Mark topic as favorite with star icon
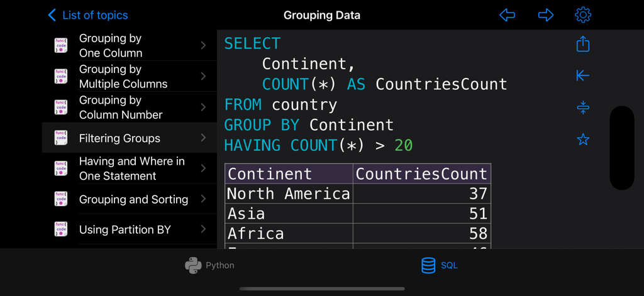The height and width of the screenshot is (296, 644). tap(583, 140)
